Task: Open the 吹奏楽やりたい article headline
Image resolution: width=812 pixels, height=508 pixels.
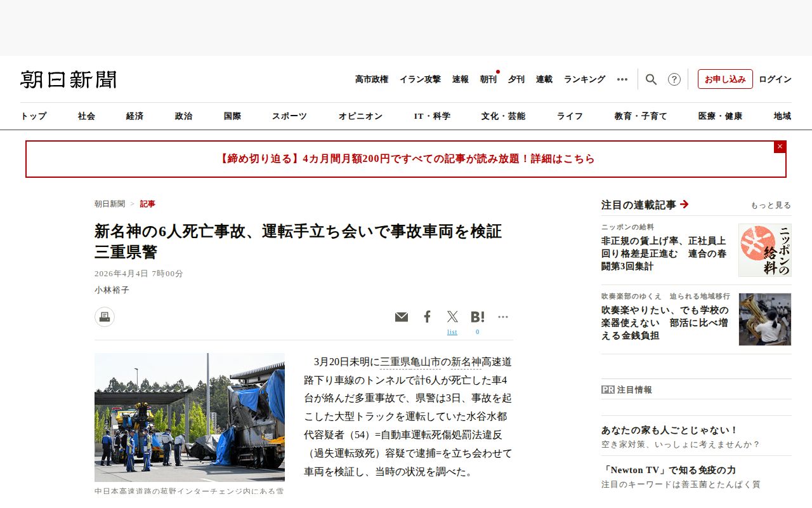Action: [665, 323]
